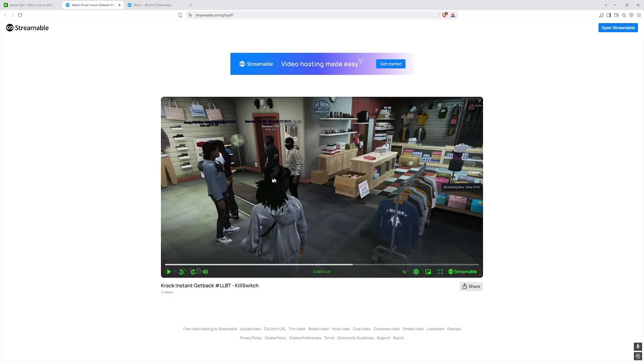This screenshot has height=362, width=644.
Task: Open the Brave Wallet icon
Action: click(x=616, y=15)
